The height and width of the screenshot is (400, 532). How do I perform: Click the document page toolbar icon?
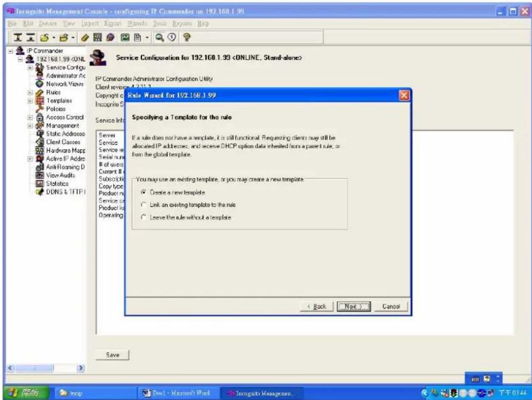pyautogui.click(x=138, y=38)
